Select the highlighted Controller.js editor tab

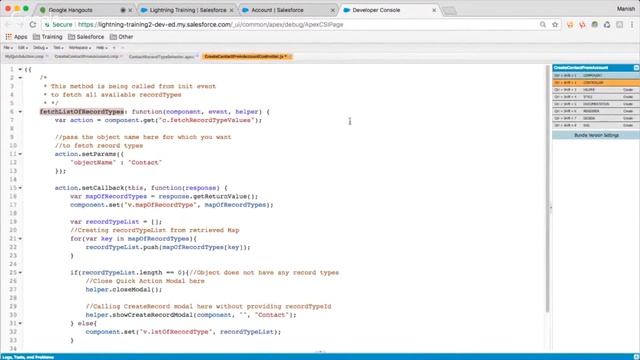click(x=247, y=56)
